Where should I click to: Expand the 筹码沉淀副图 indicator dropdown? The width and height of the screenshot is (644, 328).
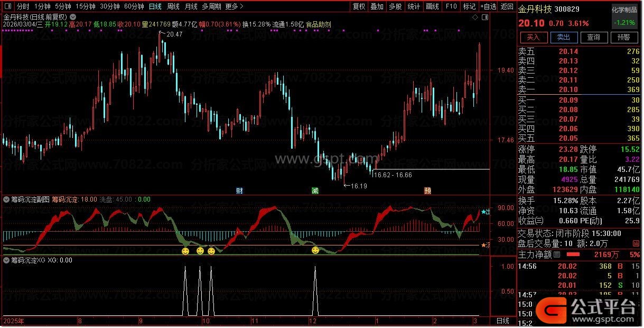[6, 199]
